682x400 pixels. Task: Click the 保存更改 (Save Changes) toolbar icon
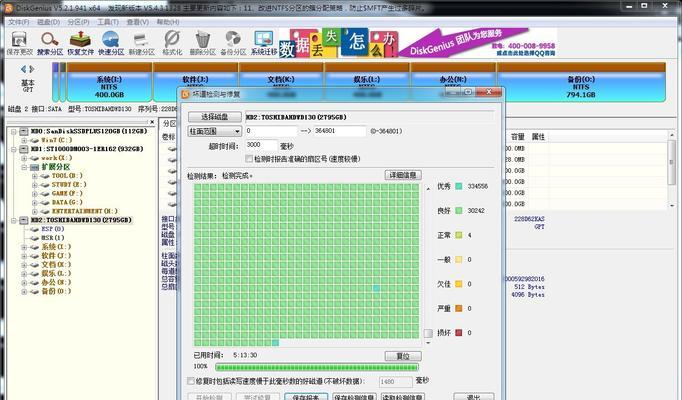coord(19,43)
